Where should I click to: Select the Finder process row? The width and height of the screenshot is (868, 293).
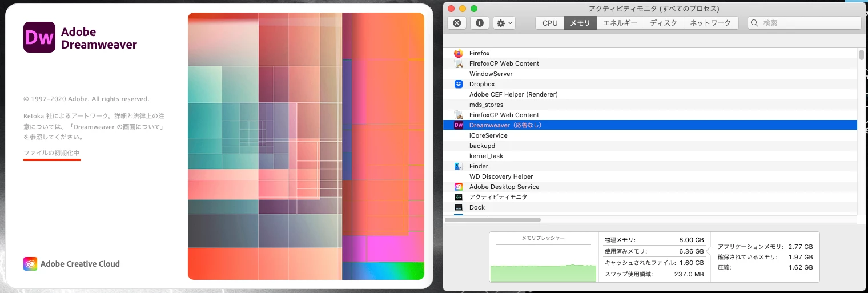coord(650,166)
